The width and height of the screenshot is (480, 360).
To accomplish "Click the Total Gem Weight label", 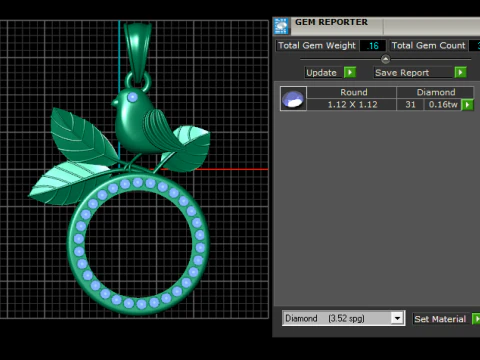I will (317, 46).
